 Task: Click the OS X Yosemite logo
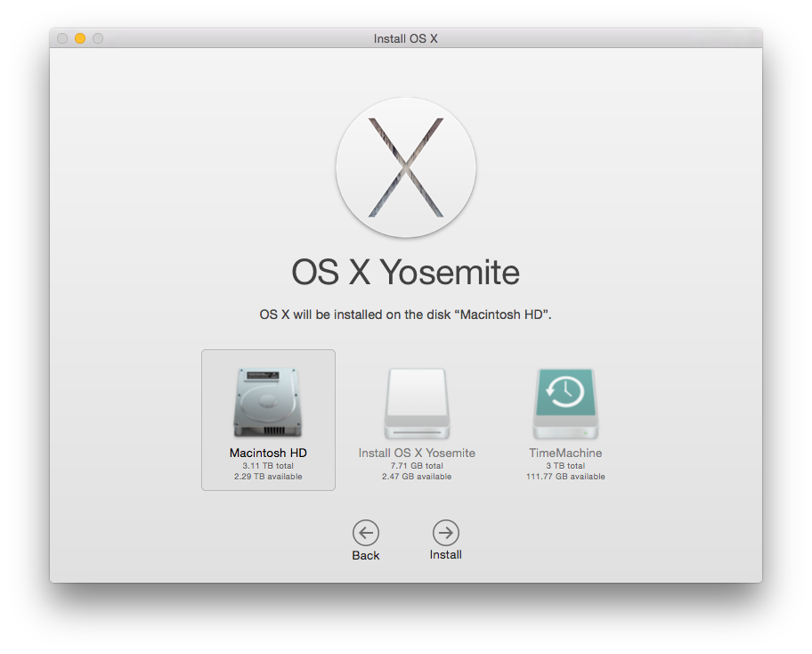coord(406,168)
